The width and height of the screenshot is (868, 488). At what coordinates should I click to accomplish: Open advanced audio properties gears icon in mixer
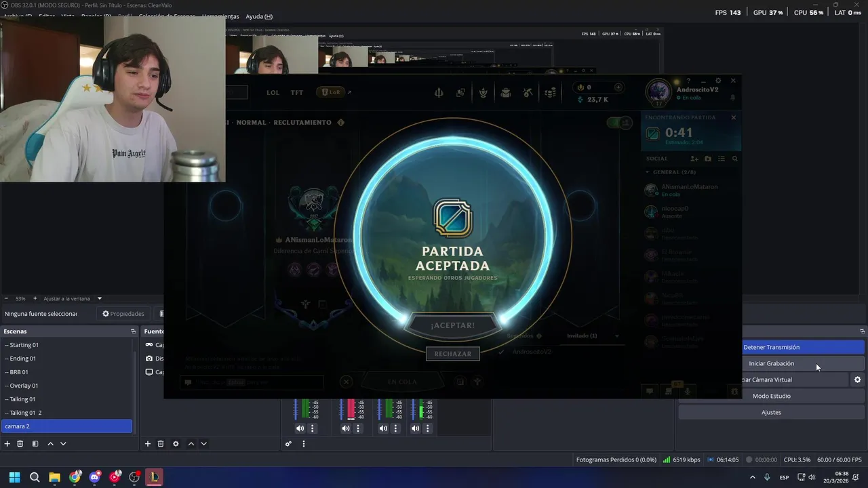288,444
